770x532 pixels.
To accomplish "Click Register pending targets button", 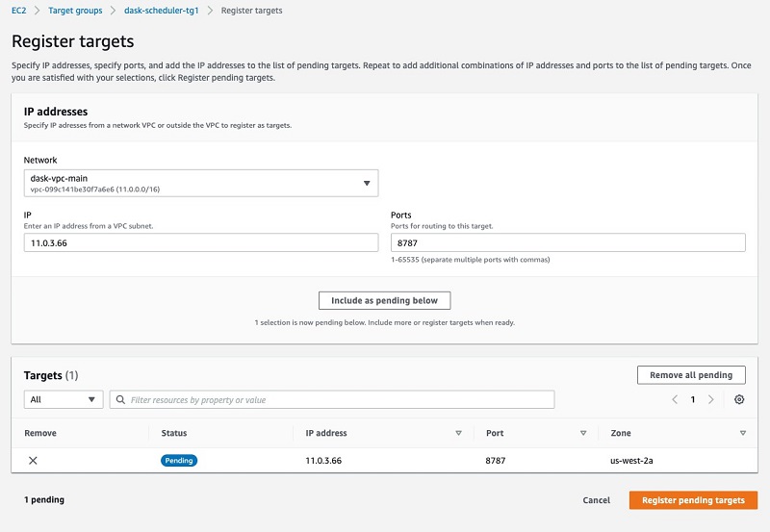I will 693,500.
